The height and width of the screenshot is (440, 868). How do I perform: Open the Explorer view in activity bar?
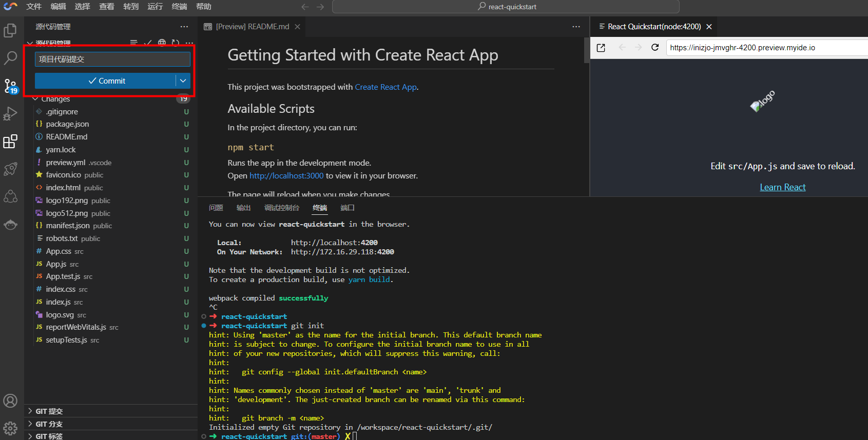[x=10, y=31]
